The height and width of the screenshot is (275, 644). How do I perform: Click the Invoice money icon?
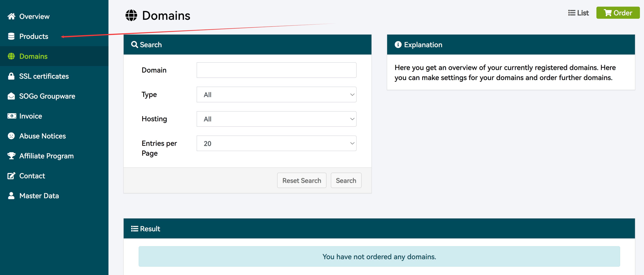[12, 116]
